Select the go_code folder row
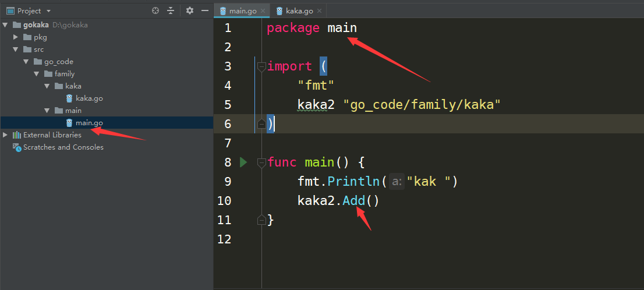 coord(107,62)
